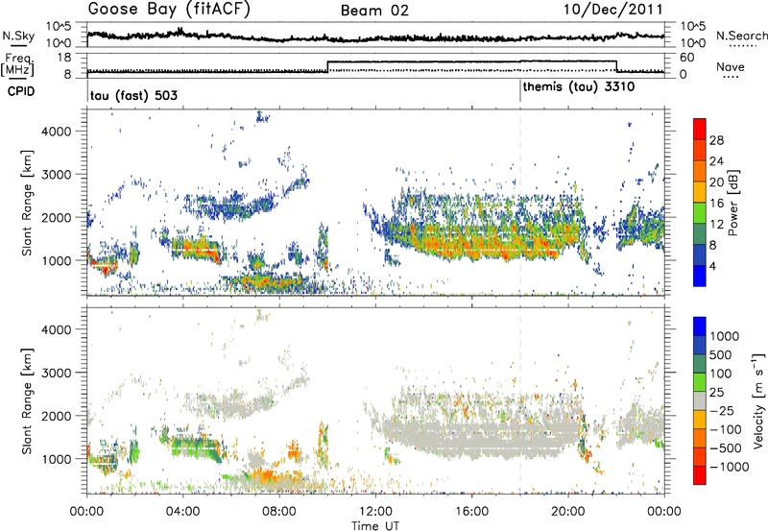The height and width of the screenshot is (532, 768).
Task: Click 'Time UT' axis label
Action: coord(375,526)
